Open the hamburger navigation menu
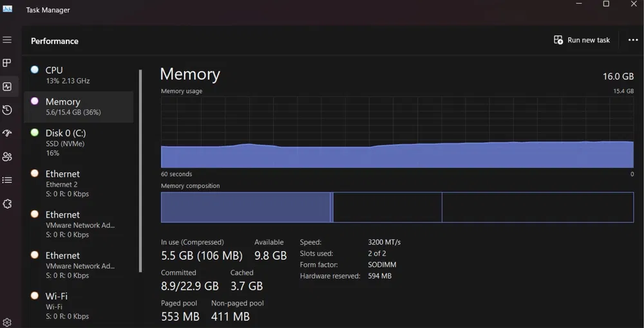 click(x=7, y=40)
